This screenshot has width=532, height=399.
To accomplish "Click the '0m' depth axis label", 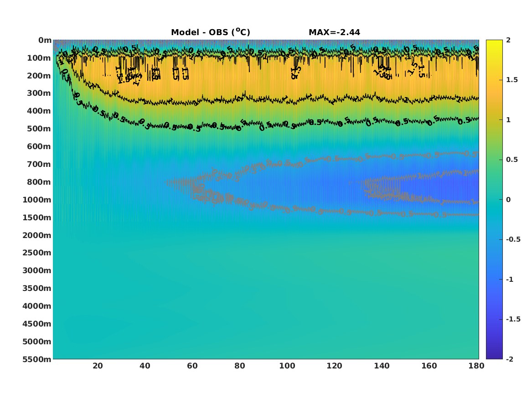I will (x=45, y=41).
